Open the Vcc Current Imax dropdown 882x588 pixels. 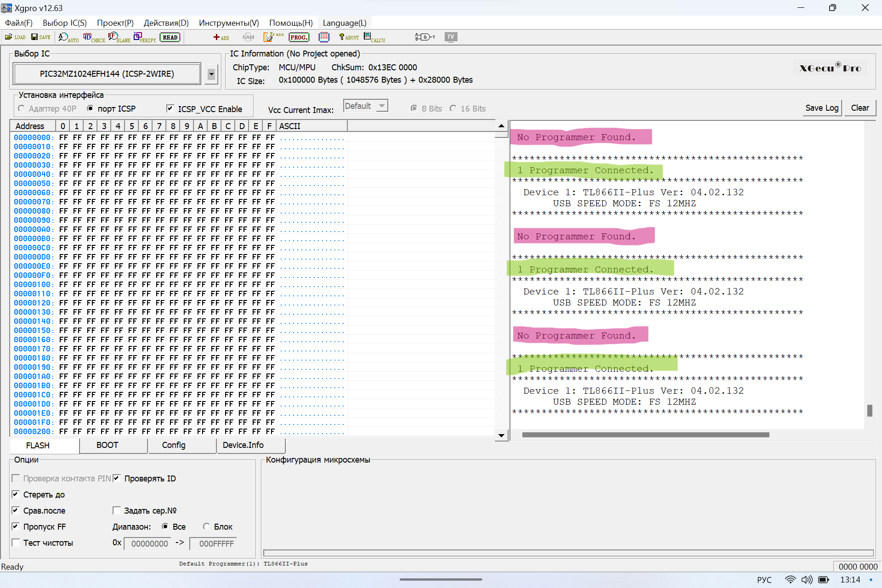[x=382, y=106]
